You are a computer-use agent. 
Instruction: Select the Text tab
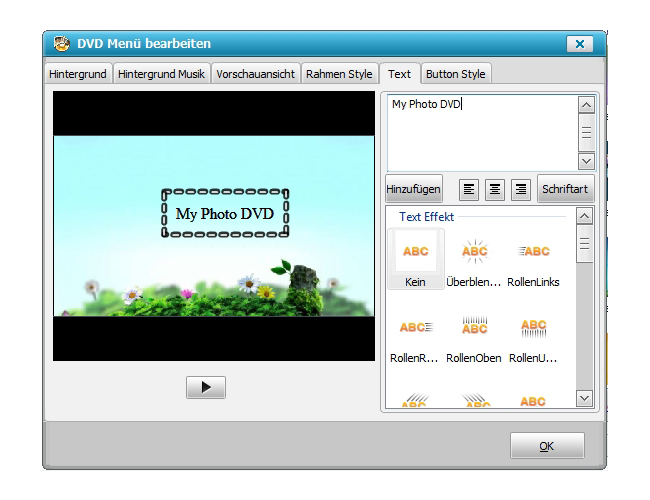399,74
